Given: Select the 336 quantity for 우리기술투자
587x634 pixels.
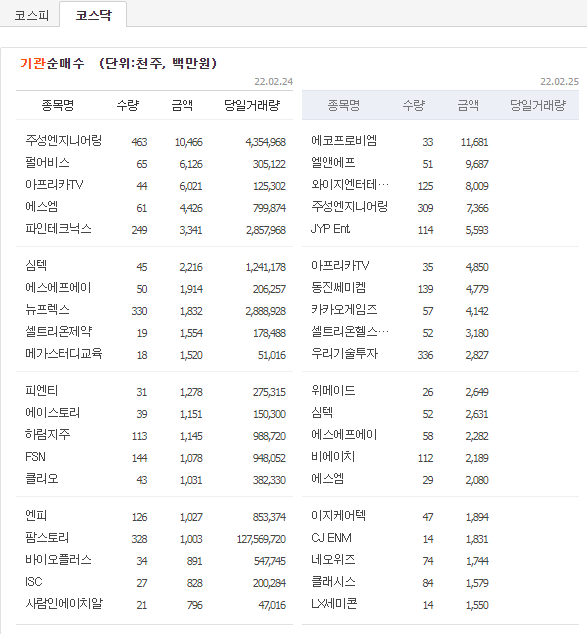Looking at the screenshot, I should click(425, 355).
